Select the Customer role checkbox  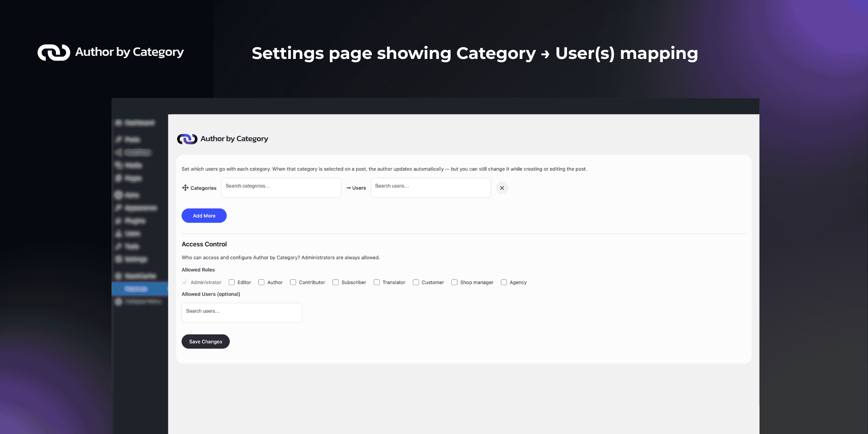(x=416, y=282)
